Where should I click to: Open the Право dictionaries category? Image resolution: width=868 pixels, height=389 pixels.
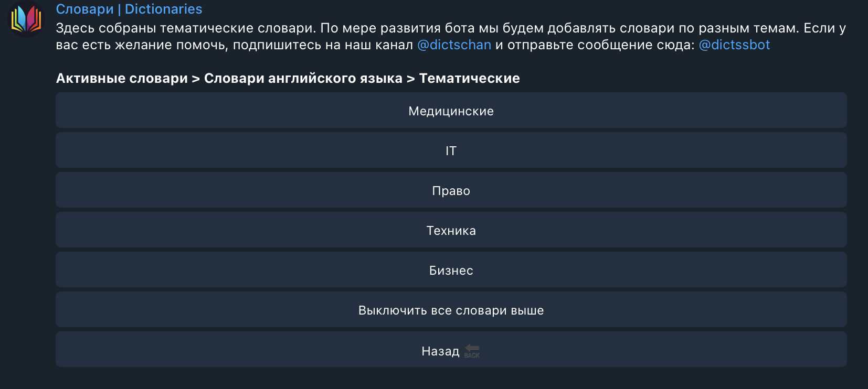(x=451, y=190)
